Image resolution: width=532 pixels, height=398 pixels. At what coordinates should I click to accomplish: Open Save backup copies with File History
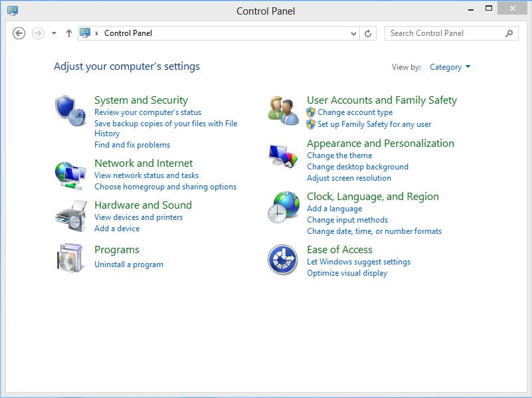tap(165, 128)
